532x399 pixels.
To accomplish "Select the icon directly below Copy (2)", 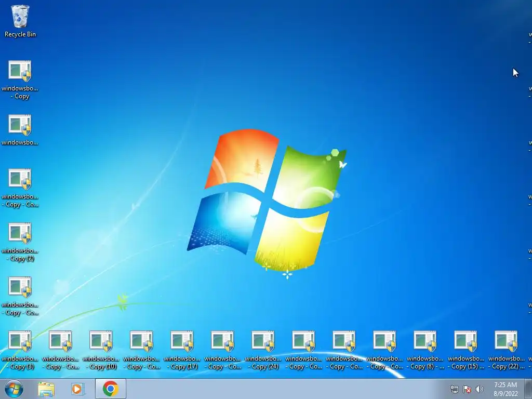I will click(x=20, y=296).
